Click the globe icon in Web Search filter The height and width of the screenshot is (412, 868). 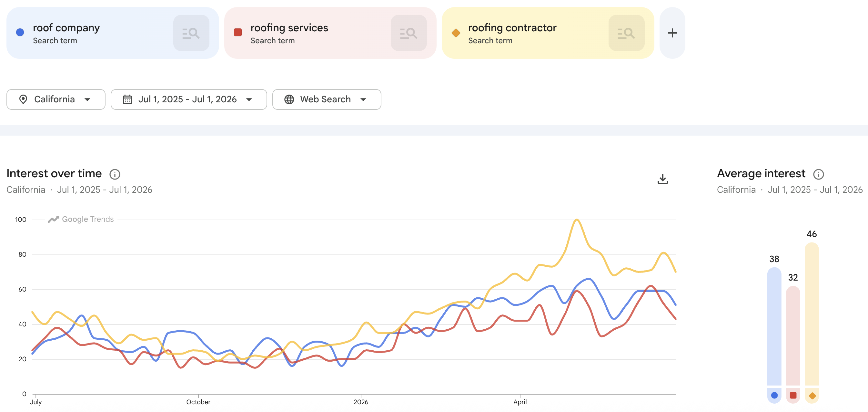point(289,99)
